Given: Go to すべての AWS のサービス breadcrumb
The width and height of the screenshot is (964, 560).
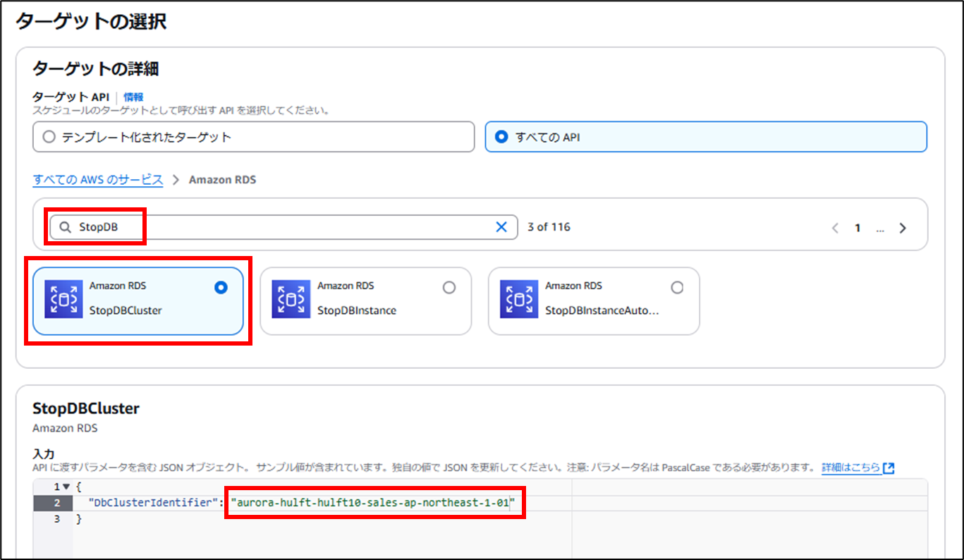Looking at the screenshot, I should (x=98, y=180).
